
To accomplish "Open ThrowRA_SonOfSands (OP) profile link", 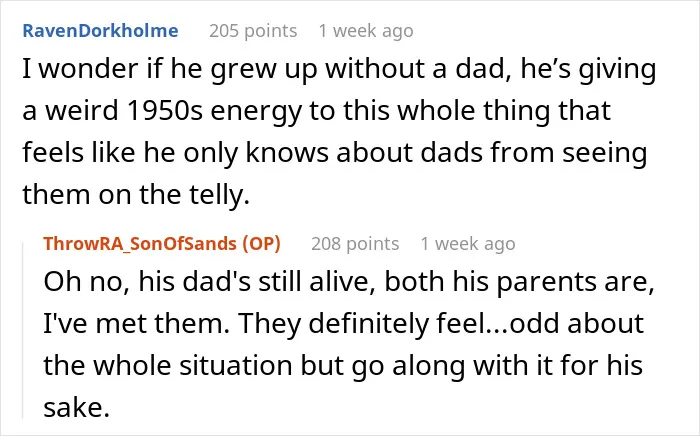I will (x=162, y=244).
